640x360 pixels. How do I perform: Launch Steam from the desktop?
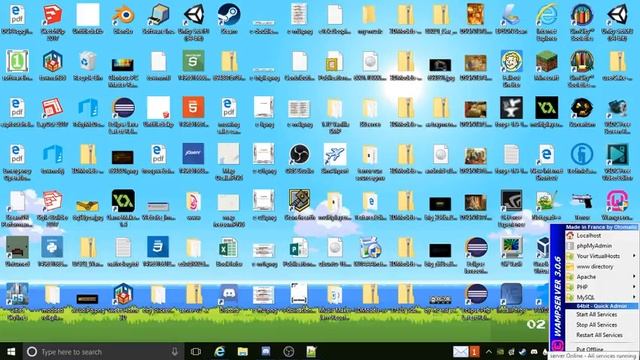[x=229, y=15]
